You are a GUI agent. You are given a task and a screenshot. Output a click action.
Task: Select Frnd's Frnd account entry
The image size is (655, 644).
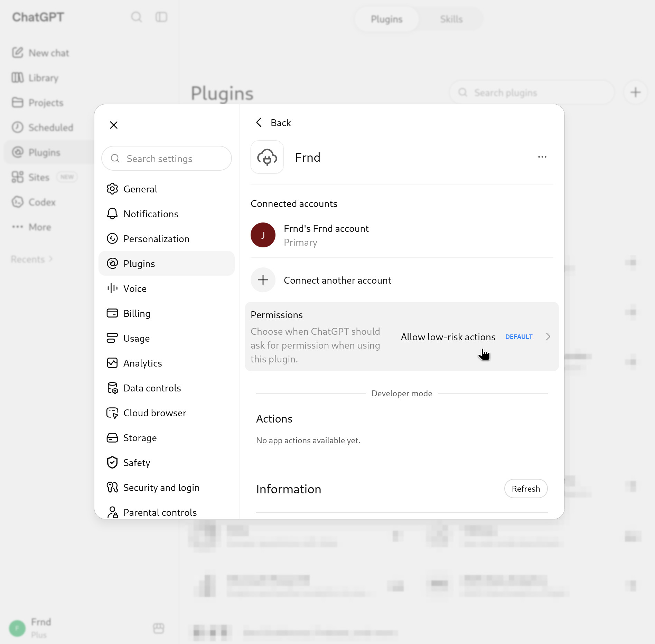pos(402,235)
